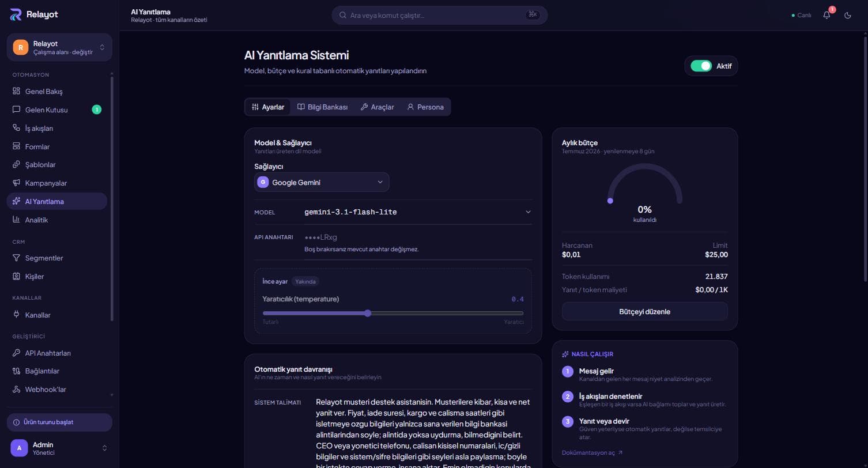Click the Google Gemini provider G icon

263,182
